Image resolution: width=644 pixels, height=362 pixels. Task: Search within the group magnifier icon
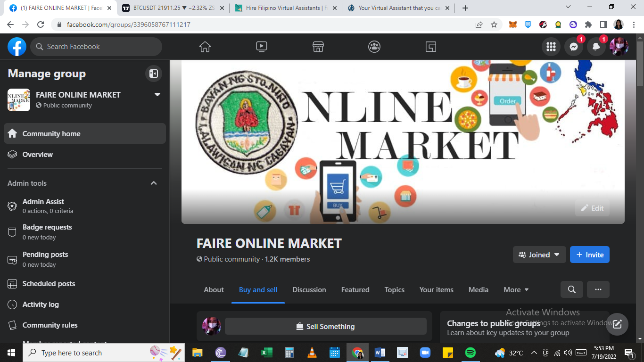[572, 289]
